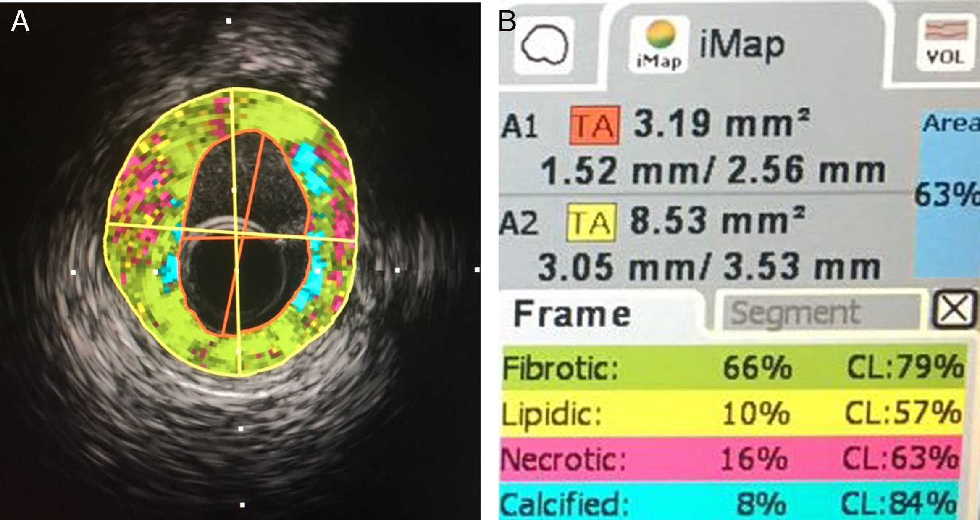Switch to the Frame tab
The image size is (980, 520).
(573, 313)
